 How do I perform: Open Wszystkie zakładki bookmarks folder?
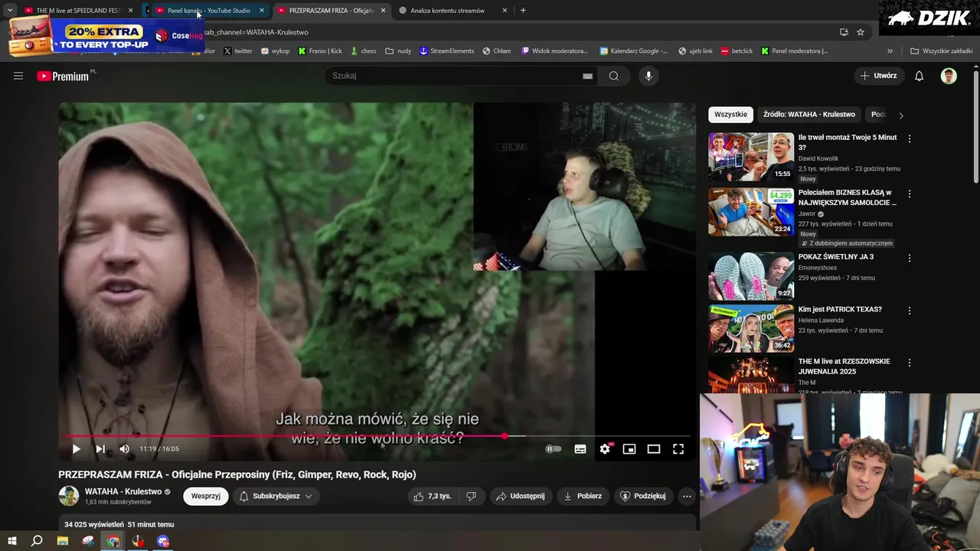(x=942, y=51)
